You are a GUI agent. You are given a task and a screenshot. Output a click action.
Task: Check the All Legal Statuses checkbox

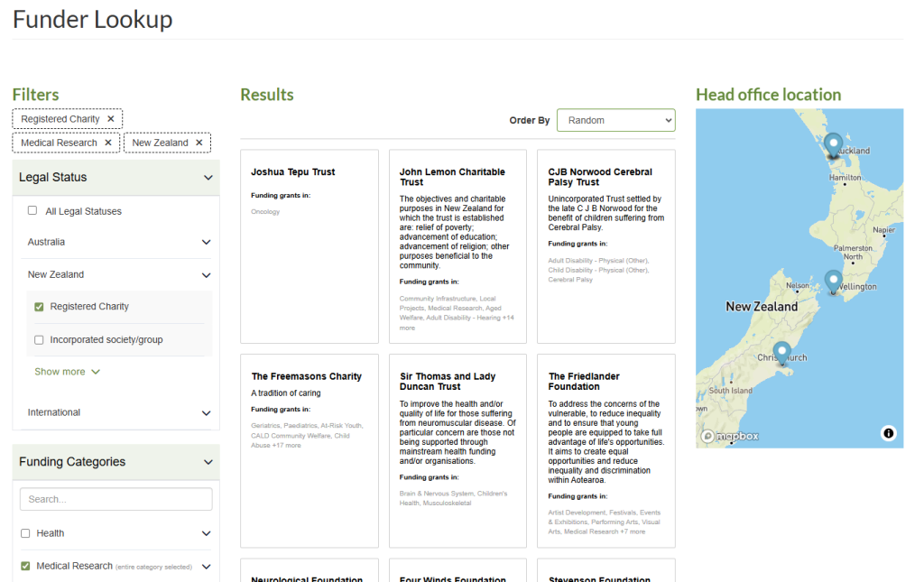(x=32, y=211)
